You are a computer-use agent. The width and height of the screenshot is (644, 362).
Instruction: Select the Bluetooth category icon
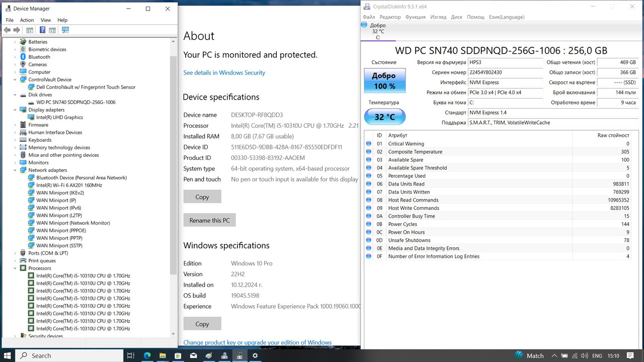(23, 57)
